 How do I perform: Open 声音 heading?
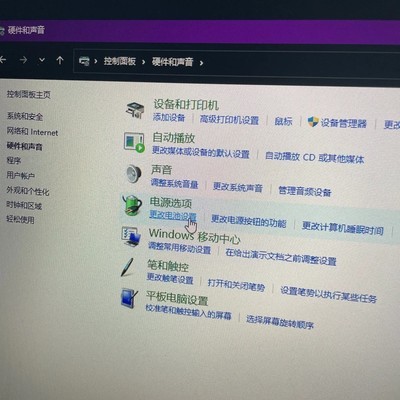pyautogui.click(x=161, y=170)
